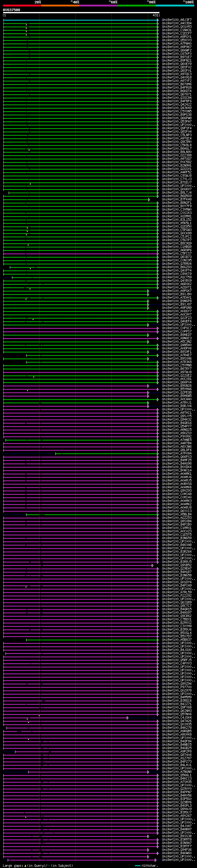Select hit label UniRef100_B9T1E7
Screen dimensions: 197x868
(177, 57)
